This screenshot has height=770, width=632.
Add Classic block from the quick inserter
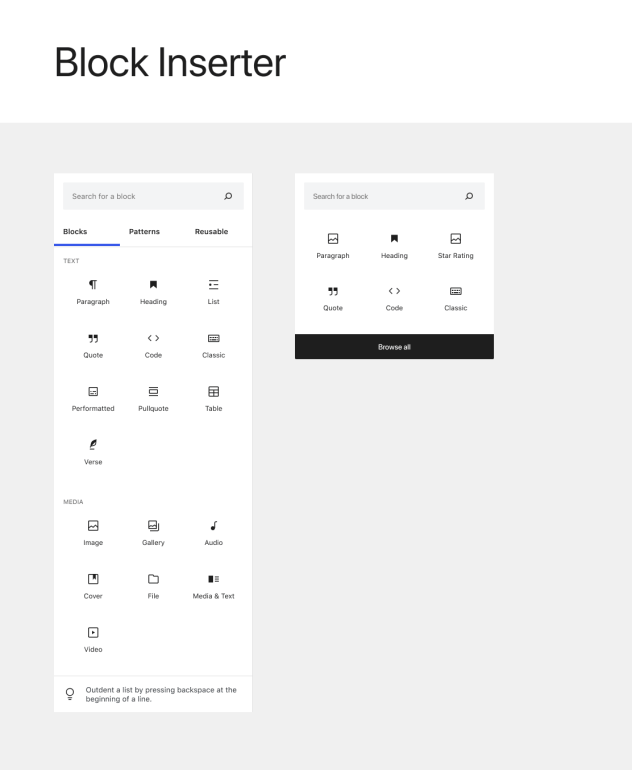tap(455, 299)
